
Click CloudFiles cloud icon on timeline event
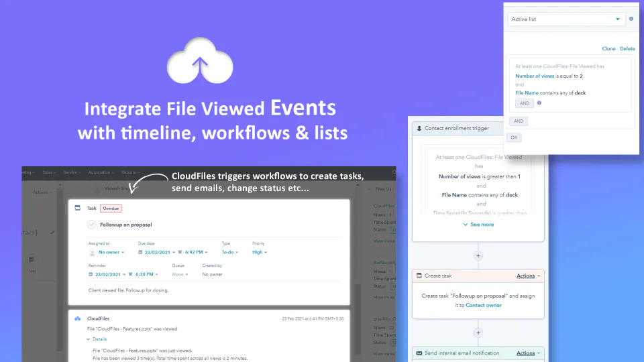(78, 318)
